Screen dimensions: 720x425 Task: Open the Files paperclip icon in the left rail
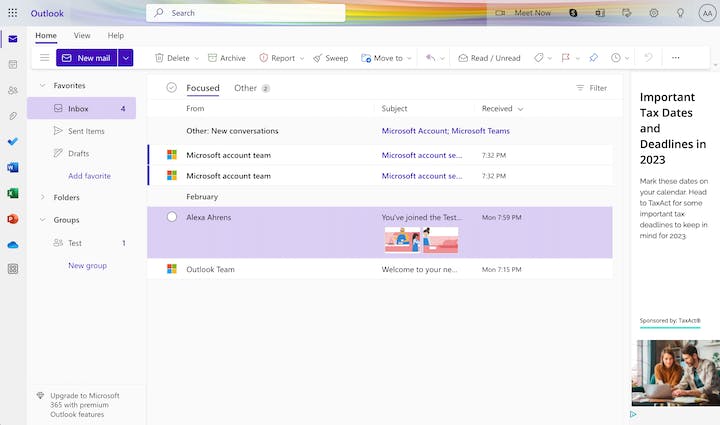tap(13, 116)
